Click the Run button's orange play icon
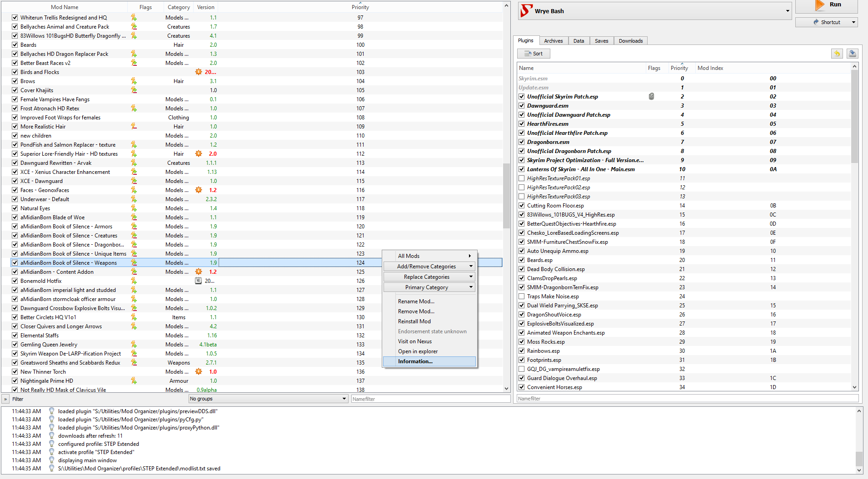The width and height of the screenshot is (868, 479). click(819, 5)
